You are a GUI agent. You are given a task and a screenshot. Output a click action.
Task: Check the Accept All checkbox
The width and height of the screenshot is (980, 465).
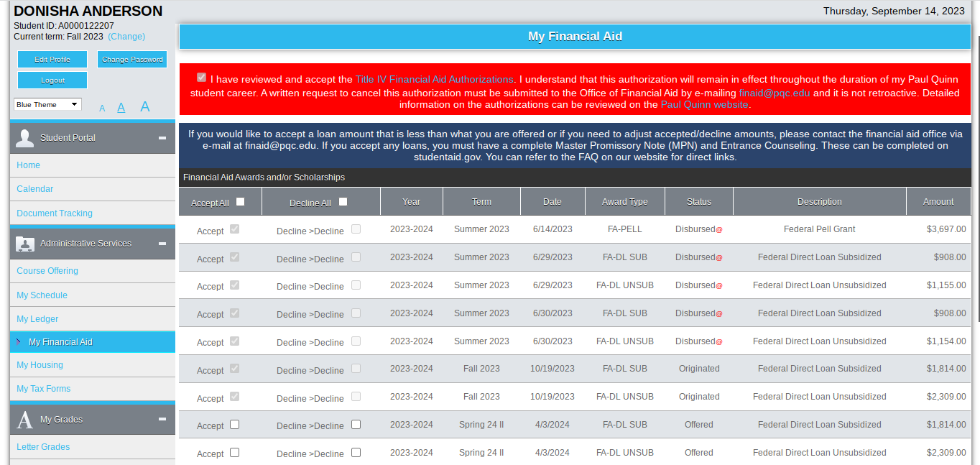tap(240, 202)
